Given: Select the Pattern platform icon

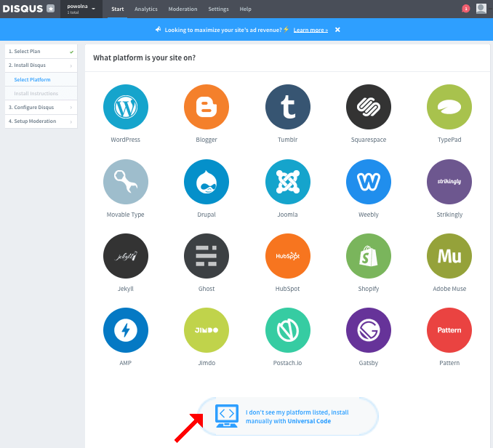Looking at the screenshot, I should pyautogui.click(x=449, y=330).
